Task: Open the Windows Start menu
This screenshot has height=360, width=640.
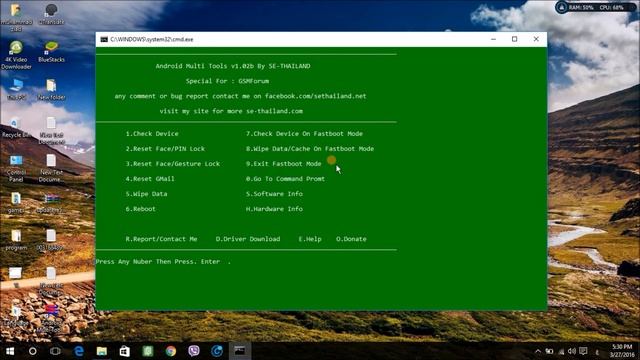Action: click(10, 351)
